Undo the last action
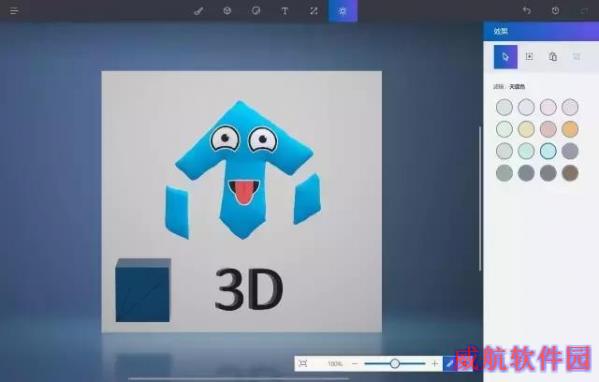This screenshot has height=382, width=599. [x=527, y=11]
